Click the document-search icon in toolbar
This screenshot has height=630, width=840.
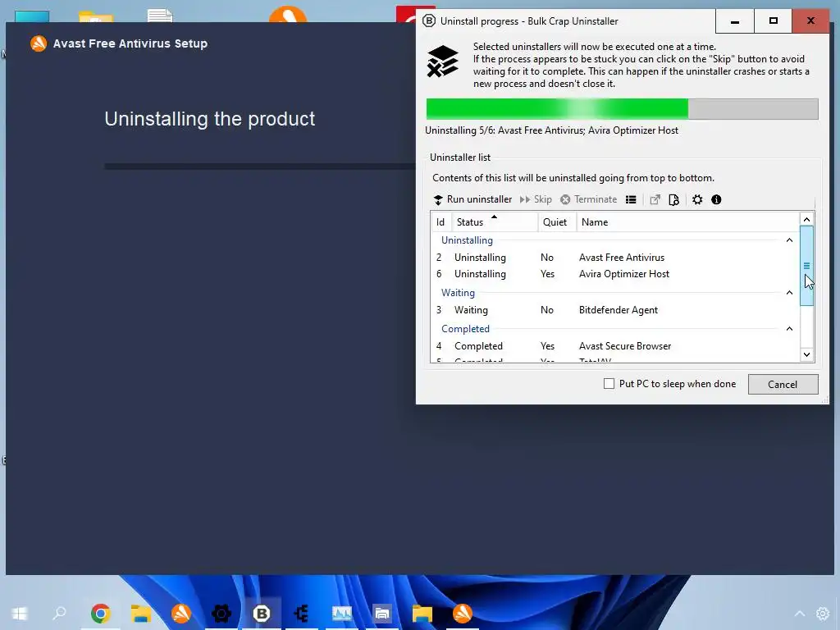pyautogui.click(x=674, y=200)
